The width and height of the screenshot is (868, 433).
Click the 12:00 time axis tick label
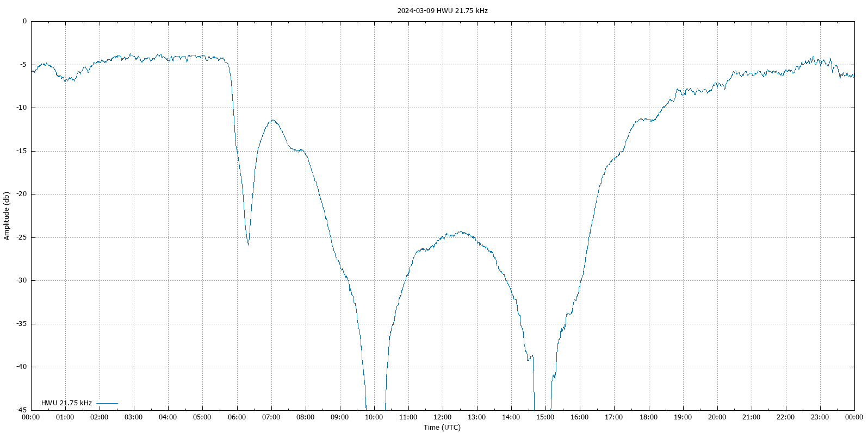442,417
